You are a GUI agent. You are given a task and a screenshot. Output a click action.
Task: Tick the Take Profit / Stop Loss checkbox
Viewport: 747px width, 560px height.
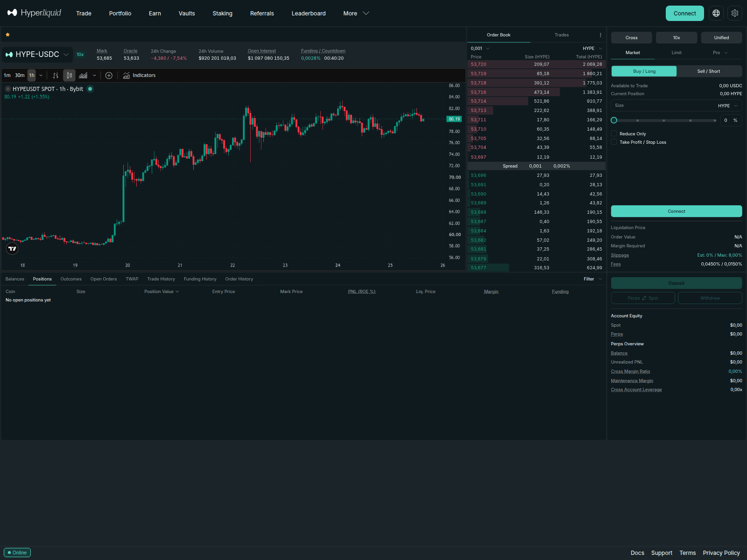click(x=614, y=142)
